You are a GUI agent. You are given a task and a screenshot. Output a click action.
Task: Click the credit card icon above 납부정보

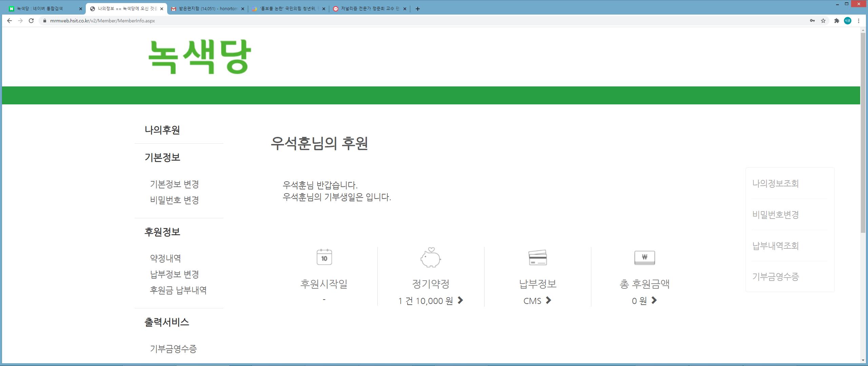537,258
